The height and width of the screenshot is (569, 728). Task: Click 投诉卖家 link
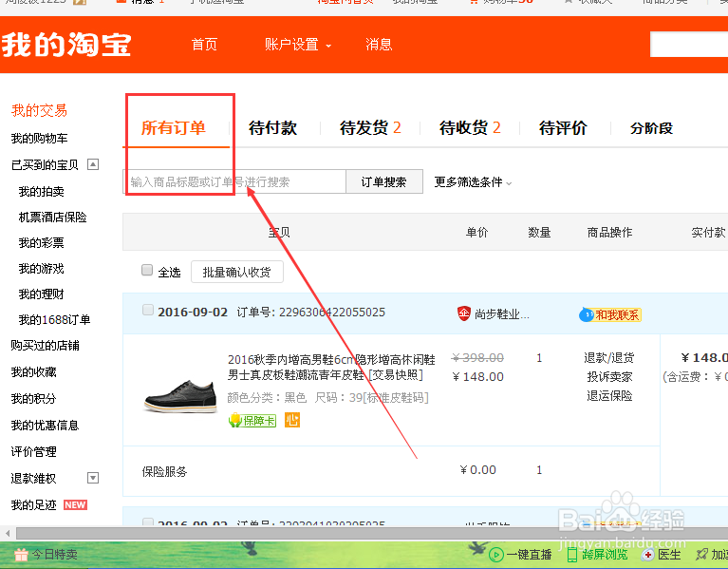[x=609, y=377]
